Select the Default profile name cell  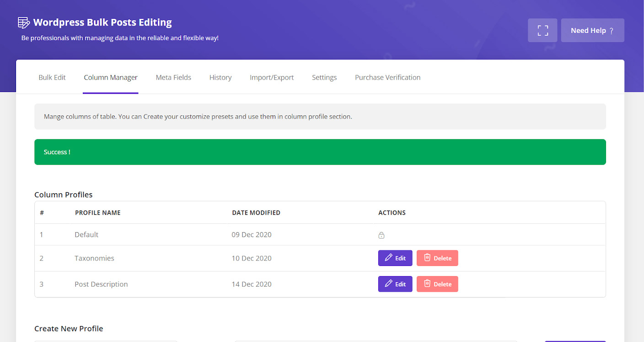[86, 234]
